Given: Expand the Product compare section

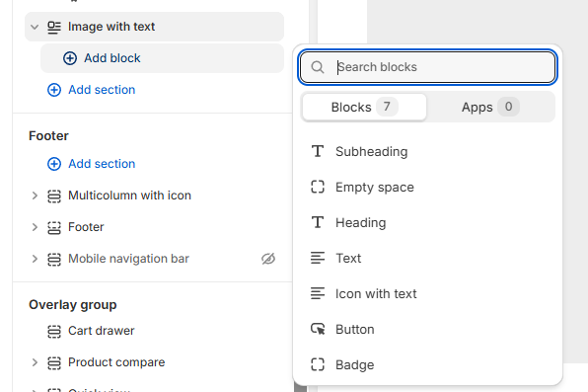Looking at the screenshot, I should (x=35, y=362).
